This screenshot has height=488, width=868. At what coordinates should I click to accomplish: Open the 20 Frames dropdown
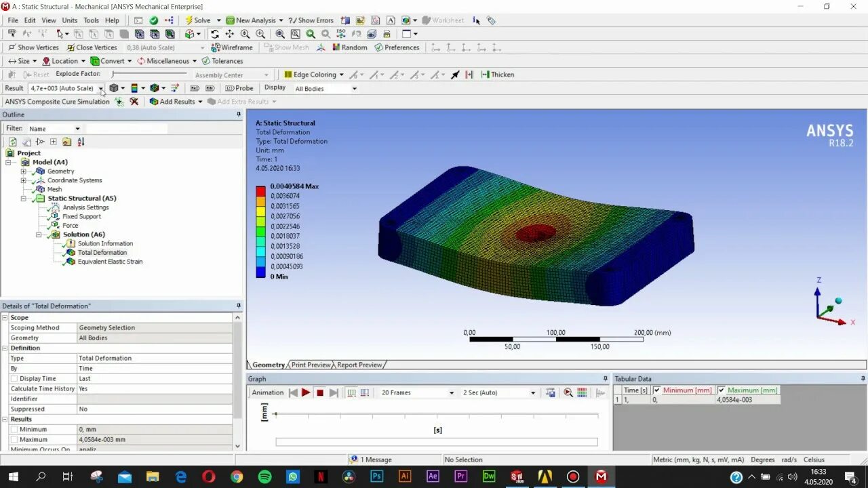coord(452,393)
